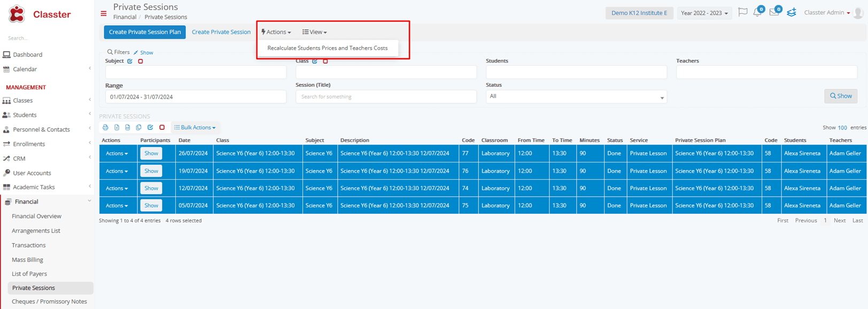Deselect all rows with red square icon

(x=162, y=127)
